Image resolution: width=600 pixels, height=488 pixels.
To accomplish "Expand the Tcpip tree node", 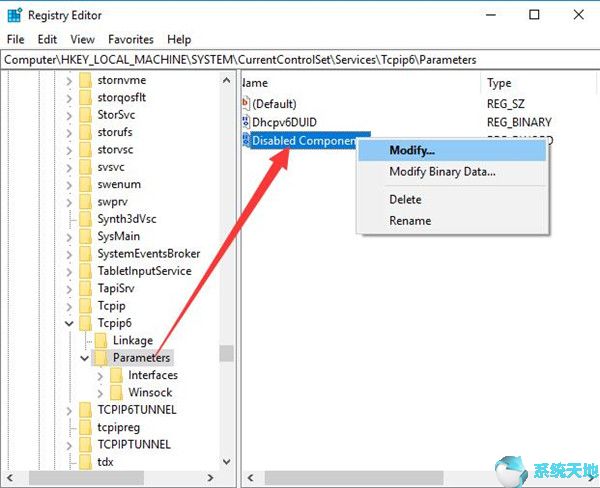I will click(x=69, y=306).
